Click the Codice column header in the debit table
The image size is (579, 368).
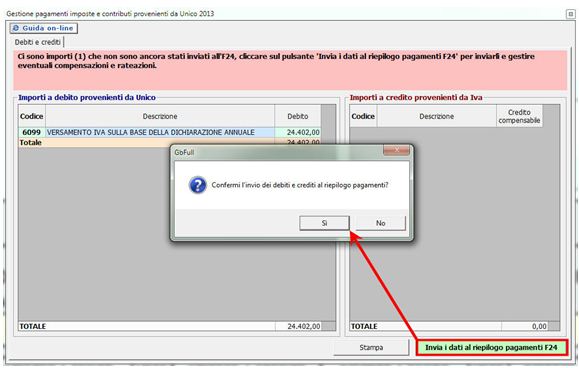(x=32, y=116)
